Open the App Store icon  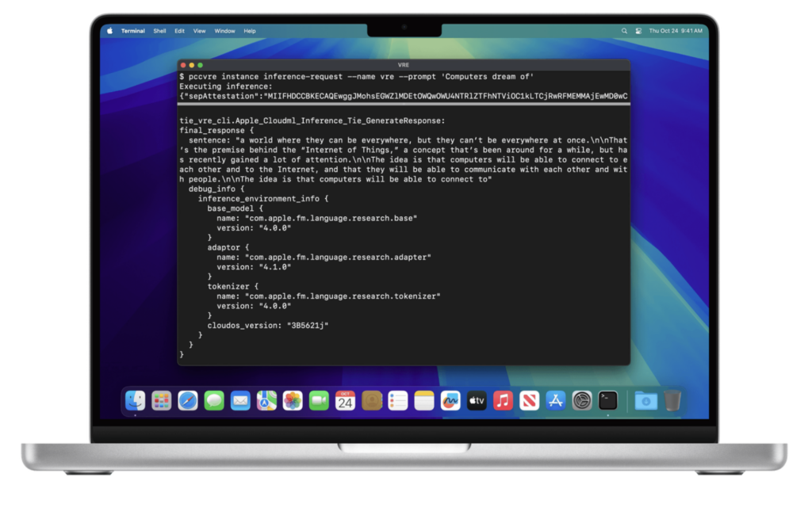tap(556, 400)
